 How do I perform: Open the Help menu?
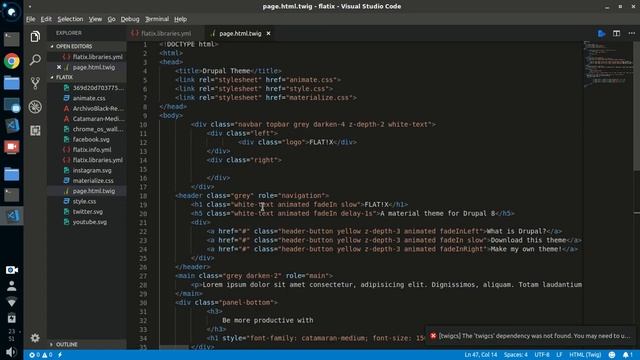[180, 19]
